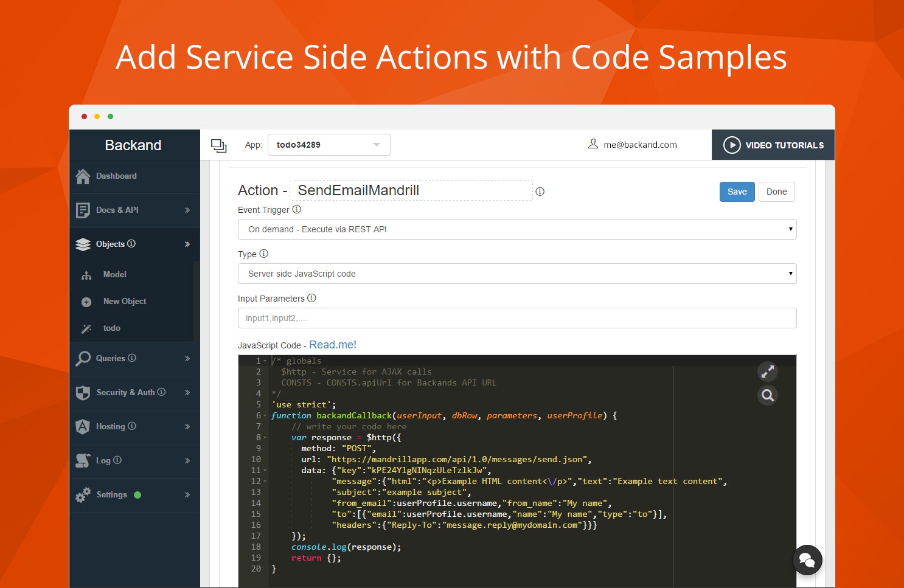
Task: Click the info icon next to action name
Action: coord(540,192)
